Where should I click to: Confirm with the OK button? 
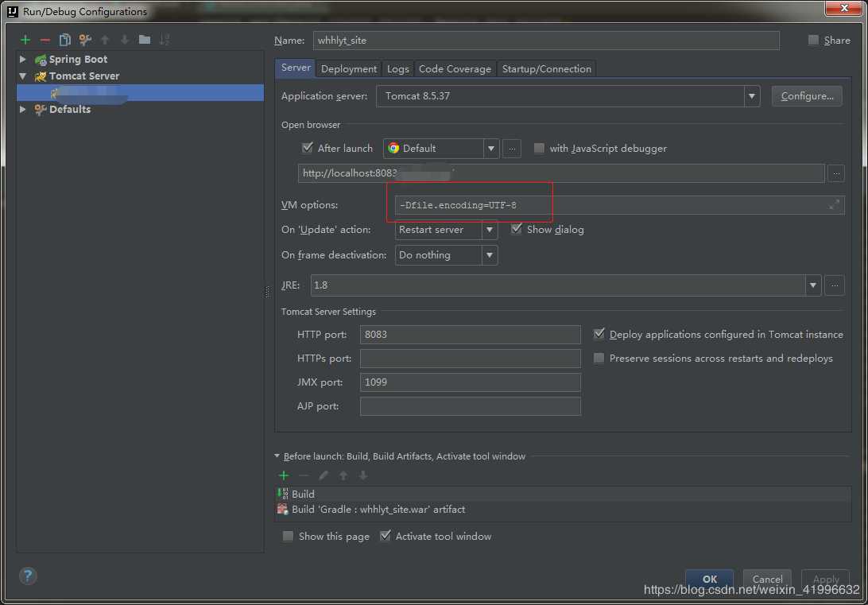[x=709, y=579]
